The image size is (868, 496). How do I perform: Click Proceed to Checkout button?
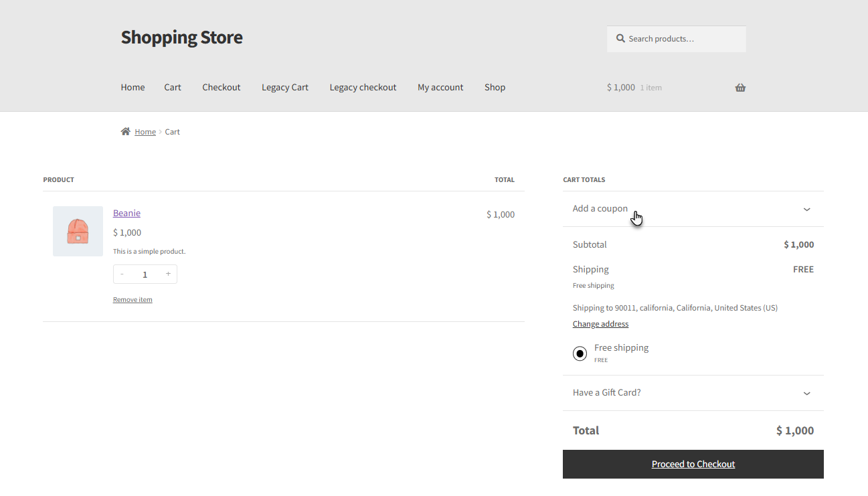[x=693, y=464]
